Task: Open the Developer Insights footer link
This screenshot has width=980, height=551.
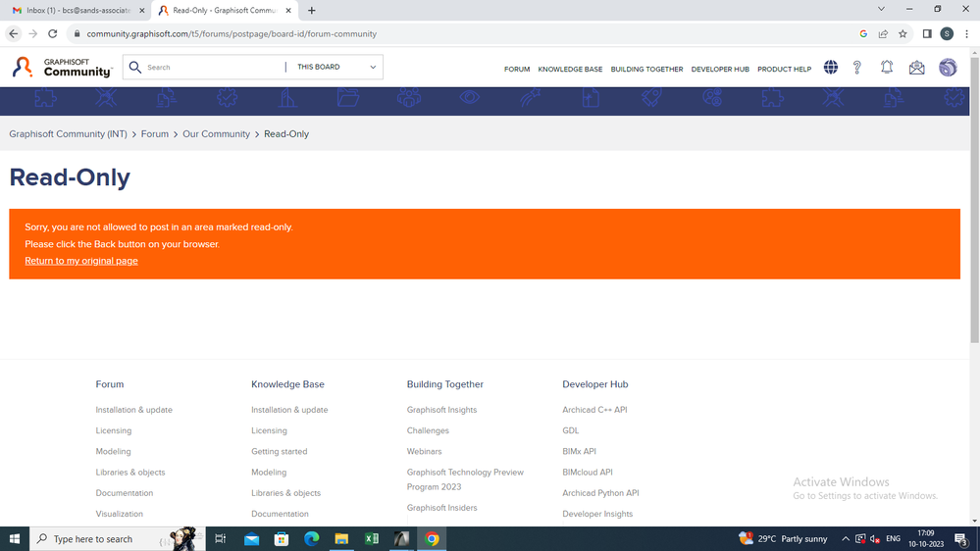Action: click(x=596, y=514)
